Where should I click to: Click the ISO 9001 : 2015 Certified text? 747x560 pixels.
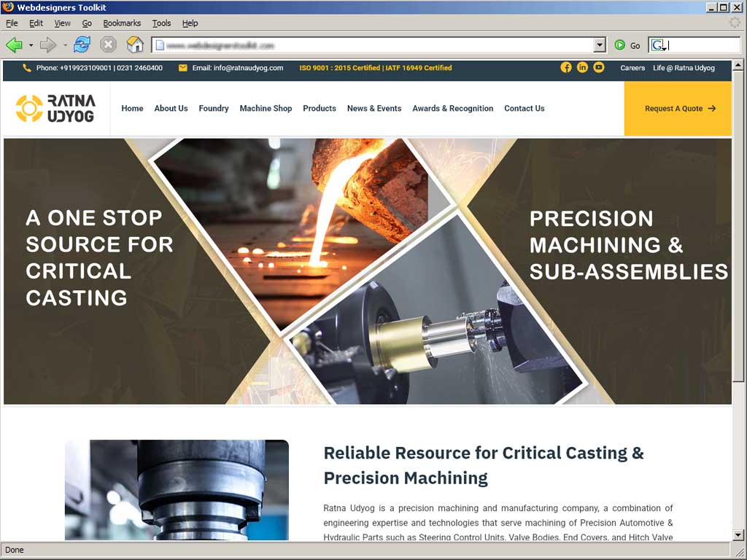pos(340,68)
